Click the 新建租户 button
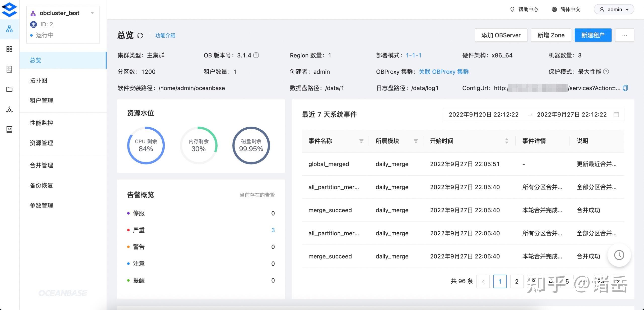 pos(593,35)
